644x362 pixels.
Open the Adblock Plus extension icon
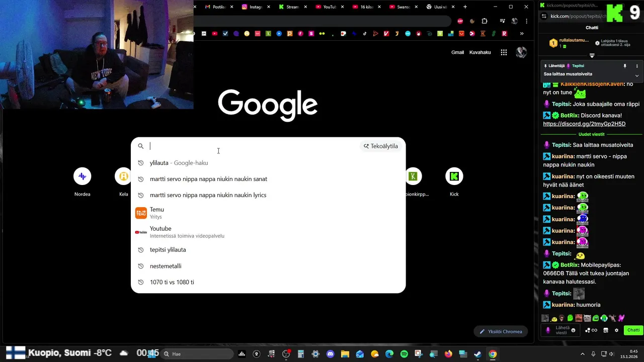pos(460,21)
